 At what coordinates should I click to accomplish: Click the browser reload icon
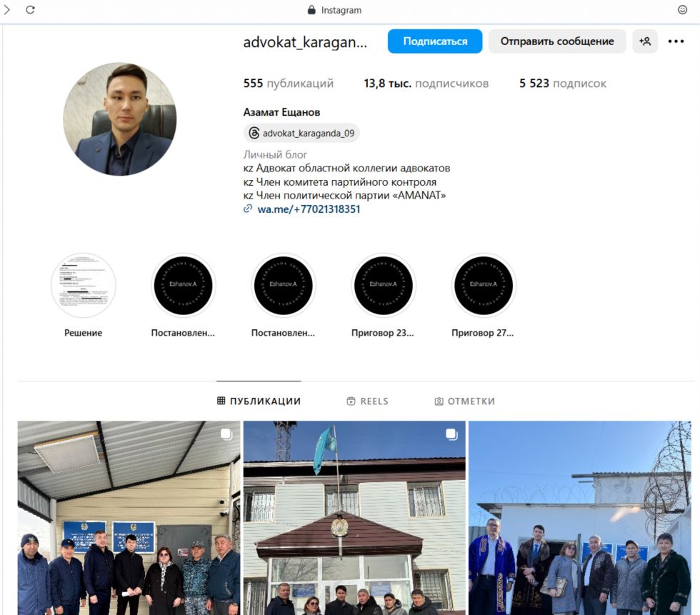click(x=30, y=9)
